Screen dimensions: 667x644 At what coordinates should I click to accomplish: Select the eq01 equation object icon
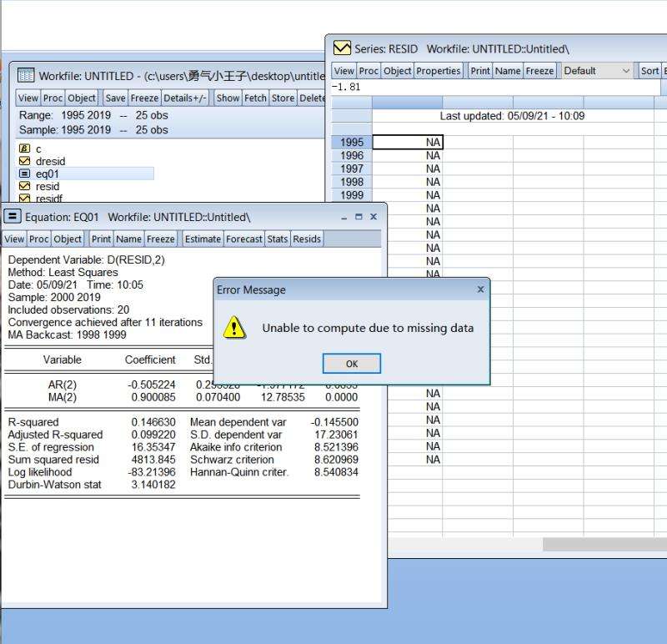[24, 174]
